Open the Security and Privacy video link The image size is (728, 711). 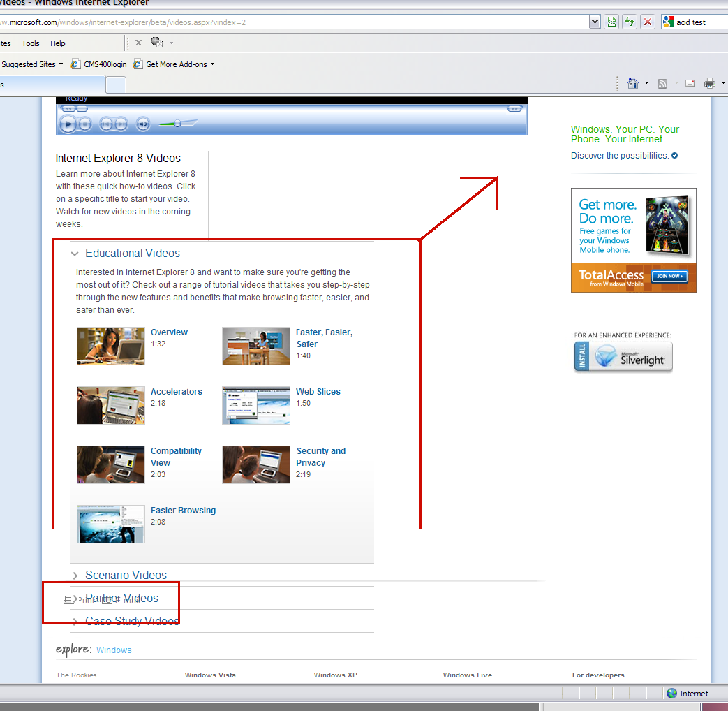tap(321, 457)
